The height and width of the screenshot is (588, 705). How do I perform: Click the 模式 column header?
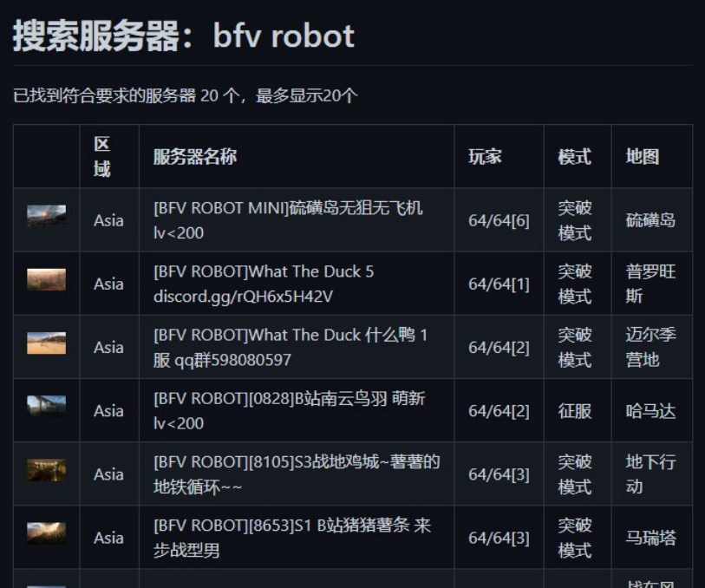574,157
